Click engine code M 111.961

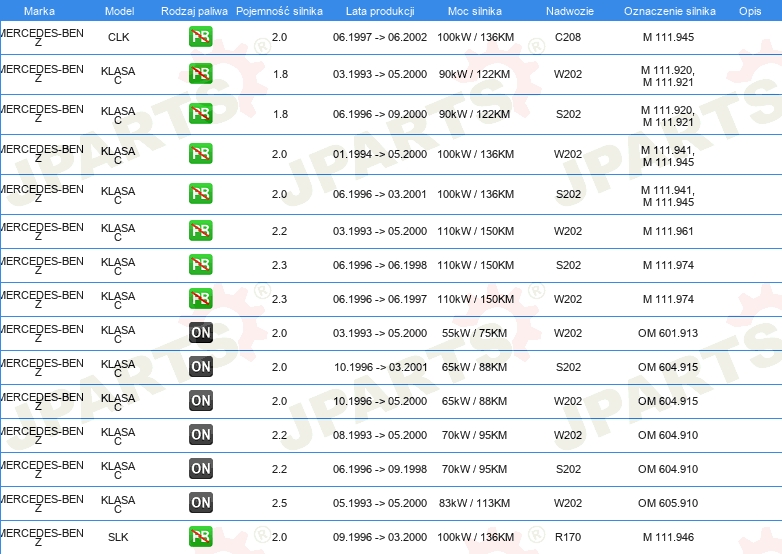668,231
